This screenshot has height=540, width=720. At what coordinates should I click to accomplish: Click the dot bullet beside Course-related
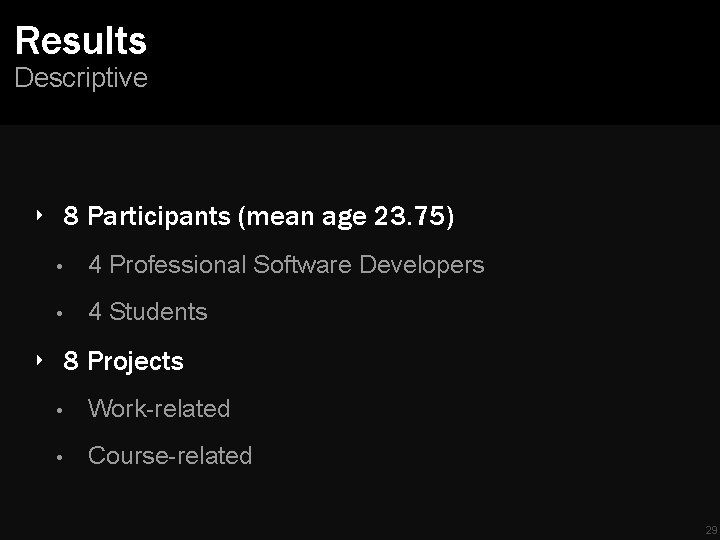[x=62, y=458]
